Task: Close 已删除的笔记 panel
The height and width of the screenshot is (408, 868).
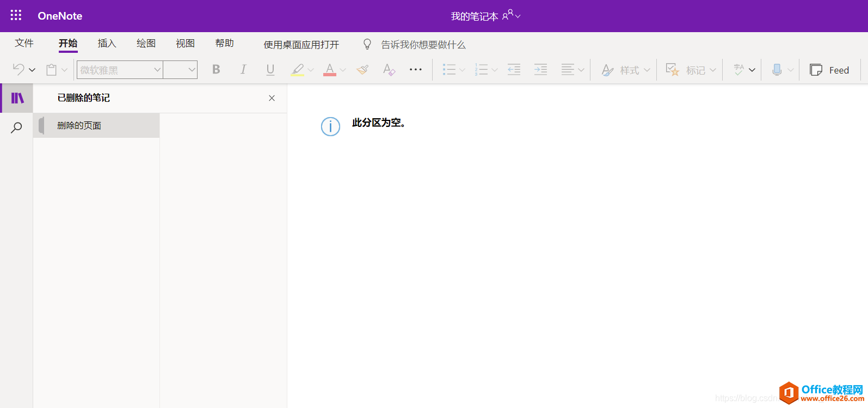Action: 272,98
